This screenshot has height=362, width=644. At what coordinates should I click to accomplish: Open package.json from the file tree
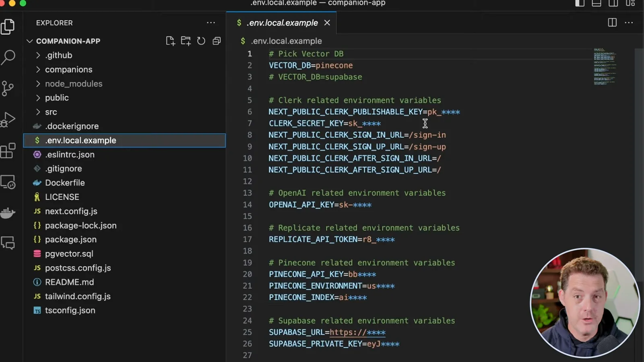point(70,239)
